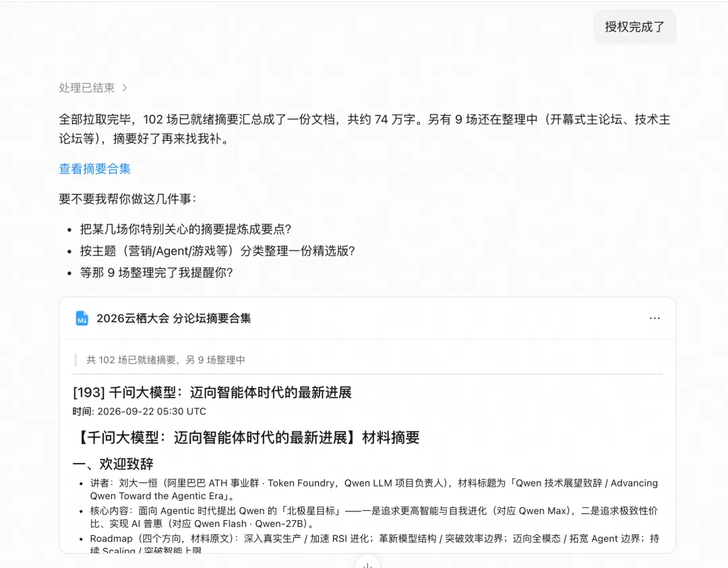Click the paragraph starting 全部拉取完毕
The width and height of the screenshot is (728, 568).
tap(365, 129)
